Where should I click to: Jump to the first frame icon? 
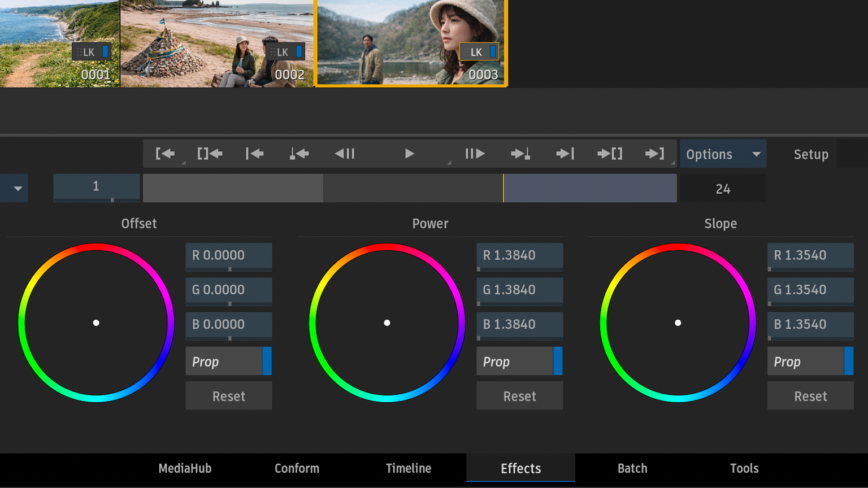[x=254, y=154]
